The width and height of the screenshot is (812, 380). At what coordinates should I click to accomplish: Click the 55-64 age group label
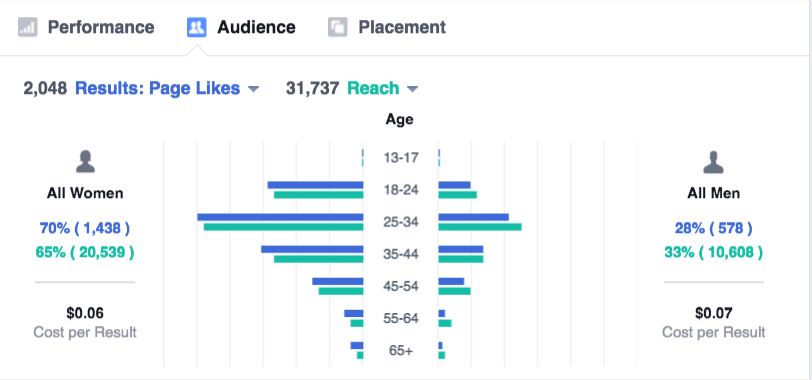click(x=401, y=318)
